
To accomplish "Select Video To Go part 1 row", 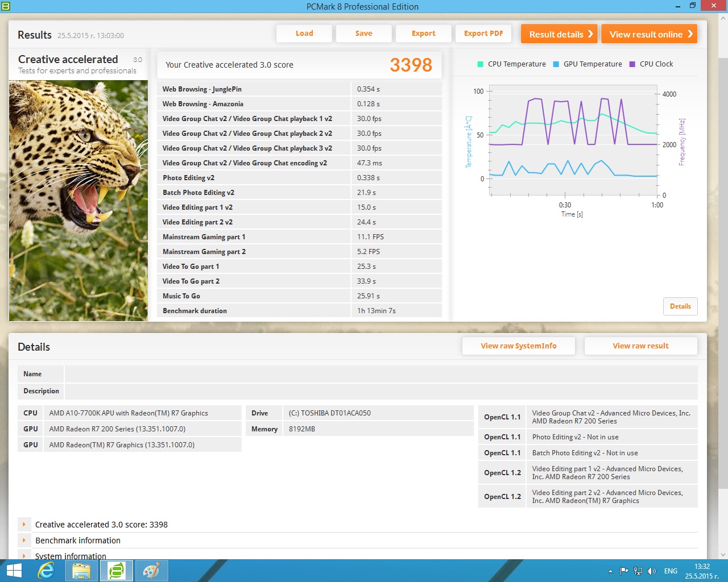I will point(299,267).
